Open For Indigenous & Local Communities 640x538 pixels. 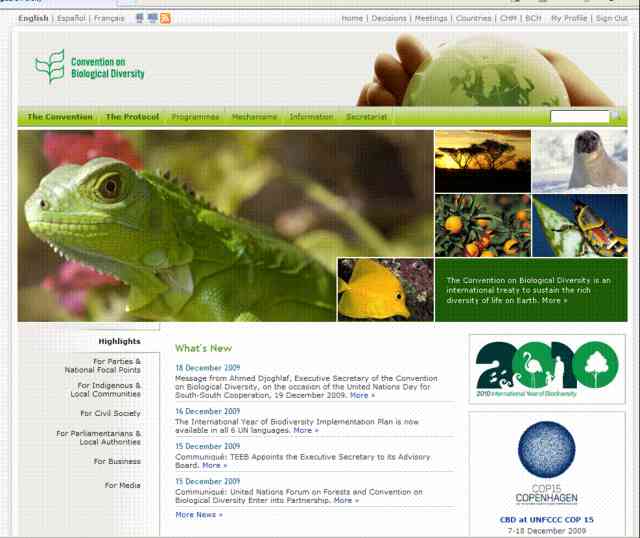tap(105, 390)
